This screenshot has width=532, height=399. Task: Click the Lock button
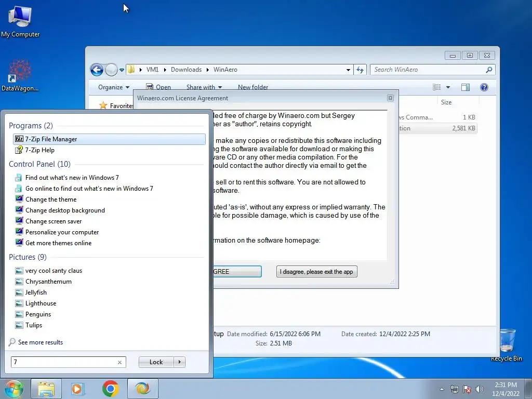[156, 362]
